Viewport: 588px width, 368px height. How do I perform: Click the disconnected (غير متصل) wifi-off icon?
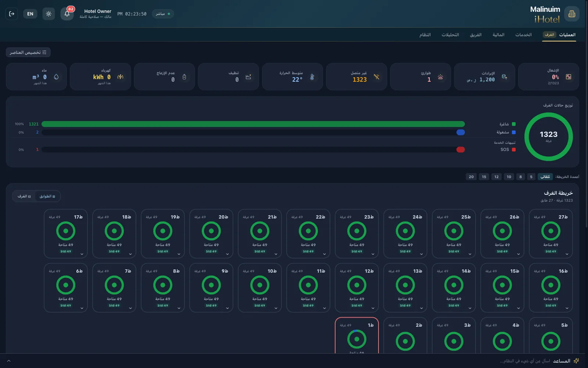tap(376, 77)
